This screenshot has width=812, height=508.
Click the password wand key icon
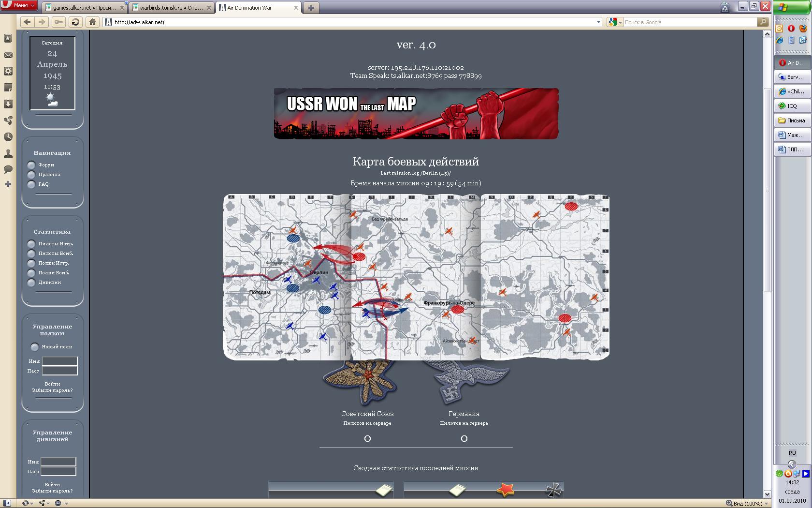(58, 22)
